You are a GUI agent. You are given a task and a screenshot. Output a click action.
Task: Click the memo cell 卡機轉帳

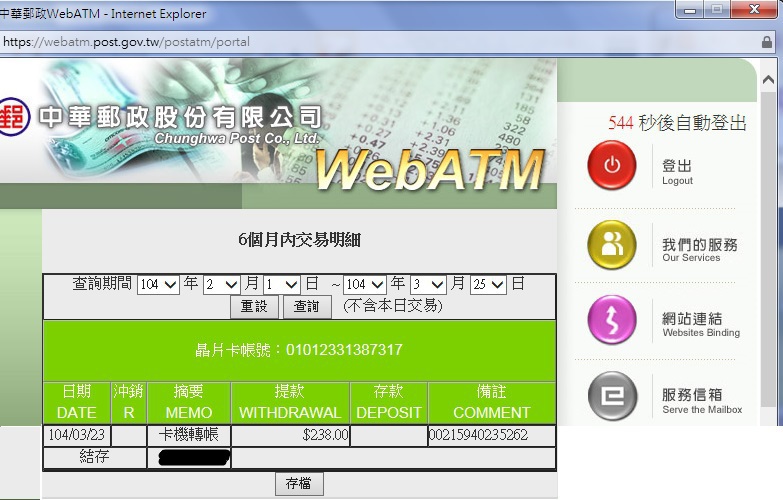click(189, 435)
